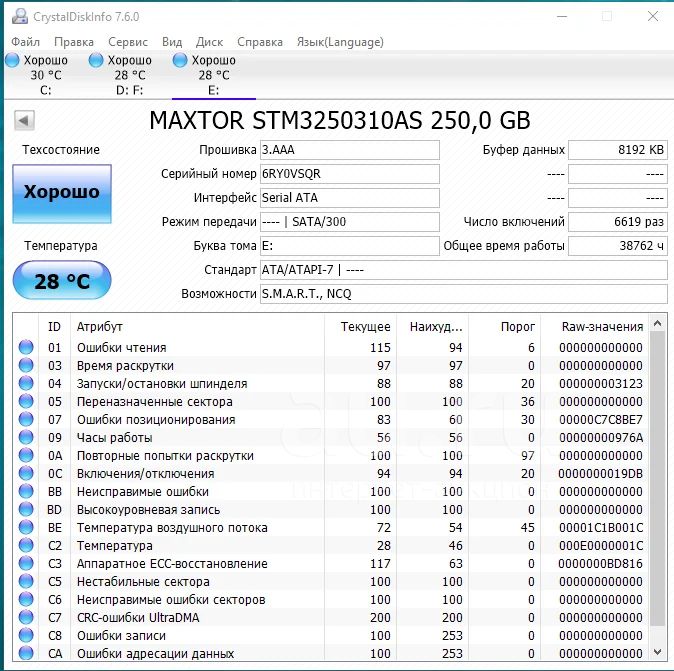Click raw value 000E0000001C

pyautogui.click(x=600, y=545)
